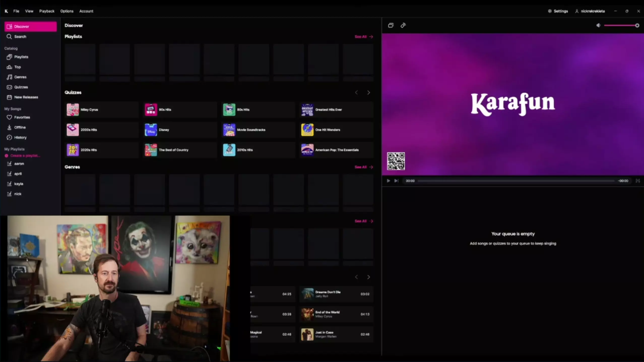Image resolution: width=644 pixels, height=362 pixels.
Task: Open the kayla playlist
Action: [x=30, y=184]
